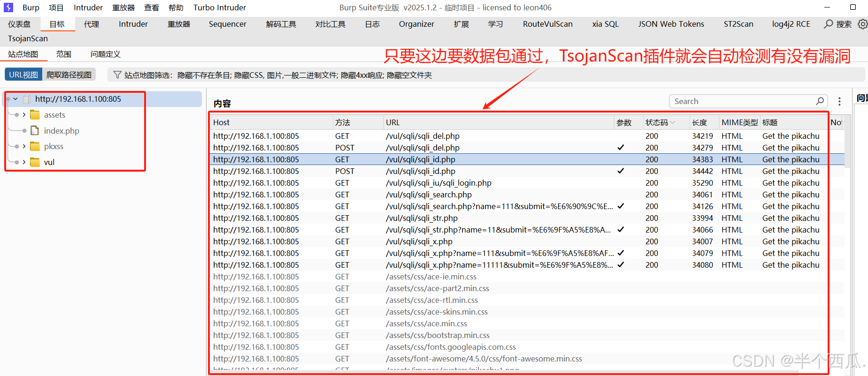
Task: Click the search magnifier icon labeled 搜索
Action: [x=829, y=24]
